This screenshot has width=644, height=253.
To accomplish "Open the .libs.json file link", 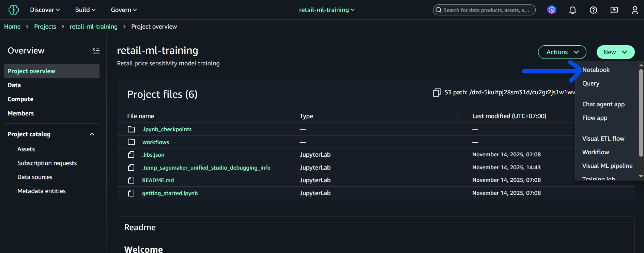I will point(153,155).
